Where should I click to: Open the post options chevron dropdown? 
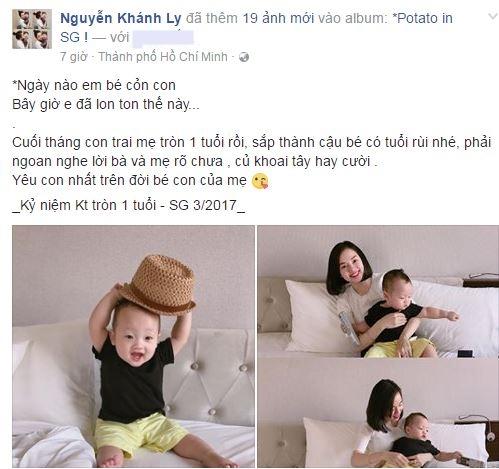[492, 16]
